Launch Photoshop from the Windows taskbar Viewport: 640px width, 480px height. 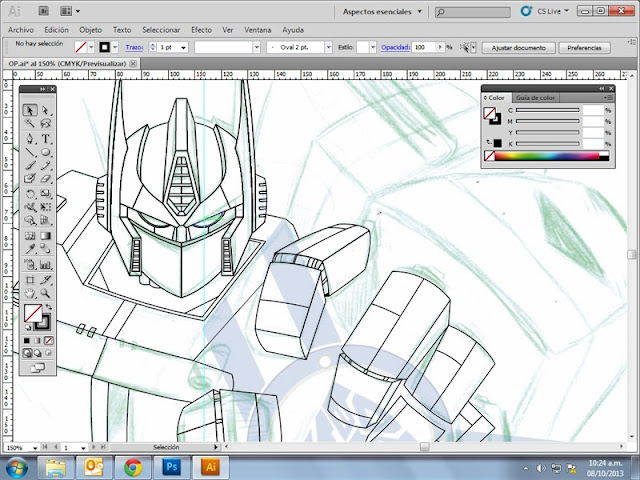171,466
